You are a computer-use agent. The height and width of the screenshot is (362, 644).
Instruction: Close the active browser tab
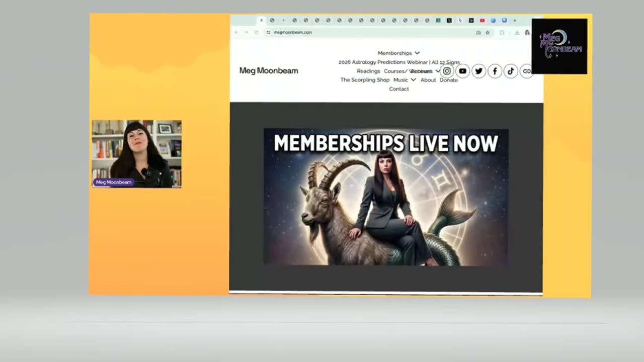[x=261, y=21]
